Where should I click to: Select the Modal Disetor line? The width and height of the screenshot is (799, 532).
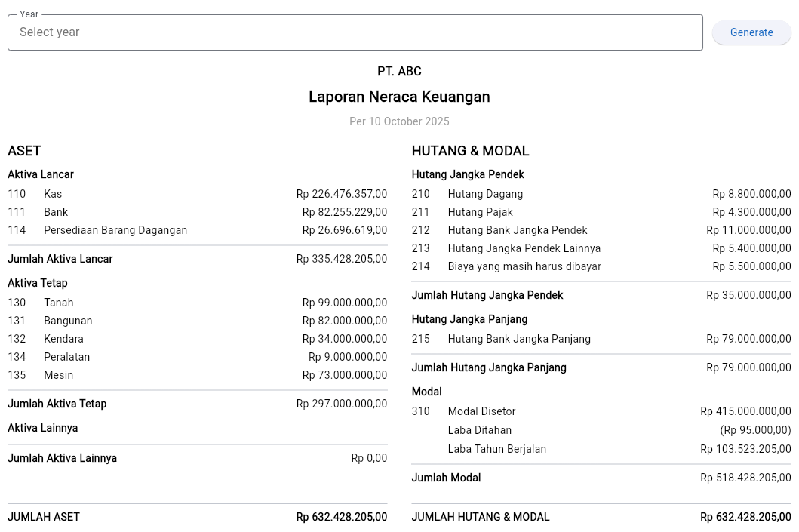click(x=481, y=411)
